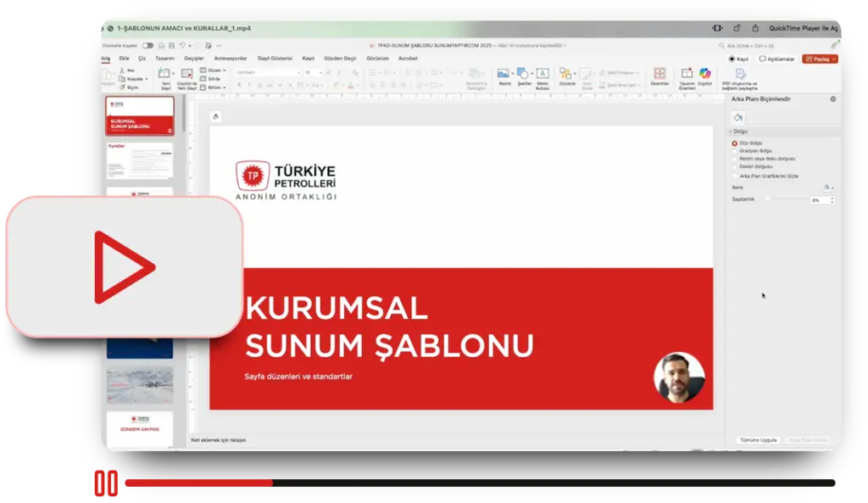Enable Arka Plan Grafiklerini Gizle checkbox
The image size is (868, 503).
coord(734,176)
